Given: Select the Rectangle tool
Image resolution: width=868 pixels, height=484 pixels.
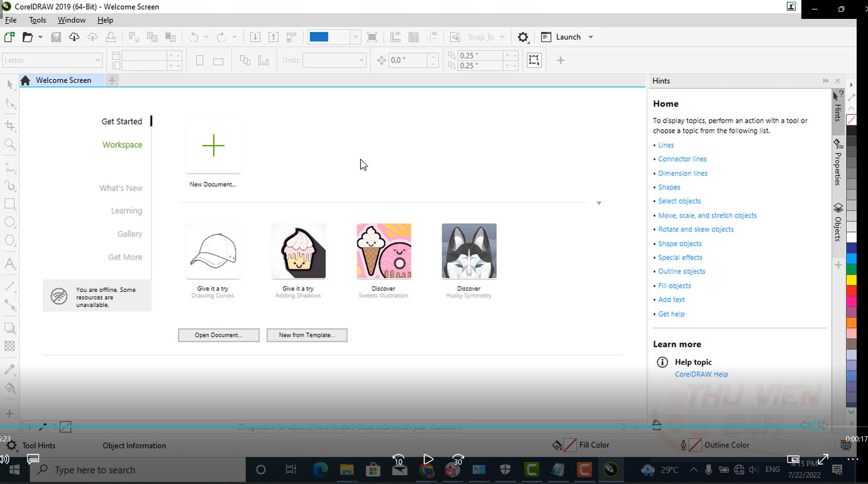Looking at the screenshot, I should click(10, 204).
